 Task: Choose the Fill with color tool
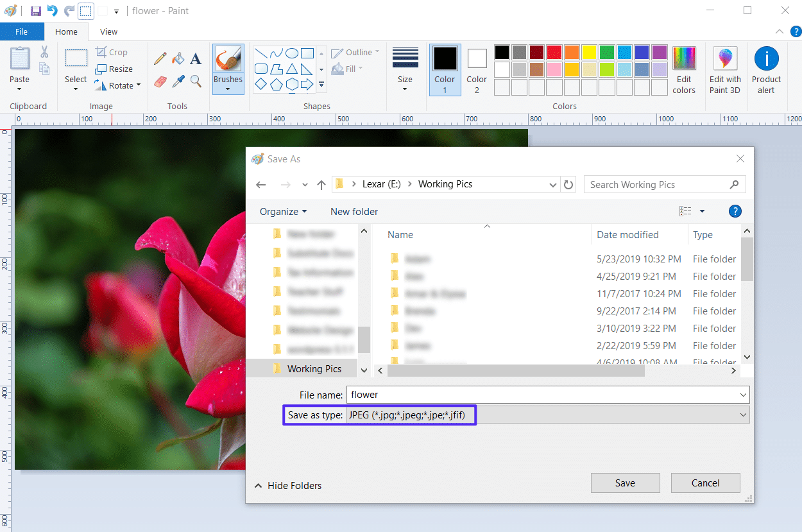point(178,57)
